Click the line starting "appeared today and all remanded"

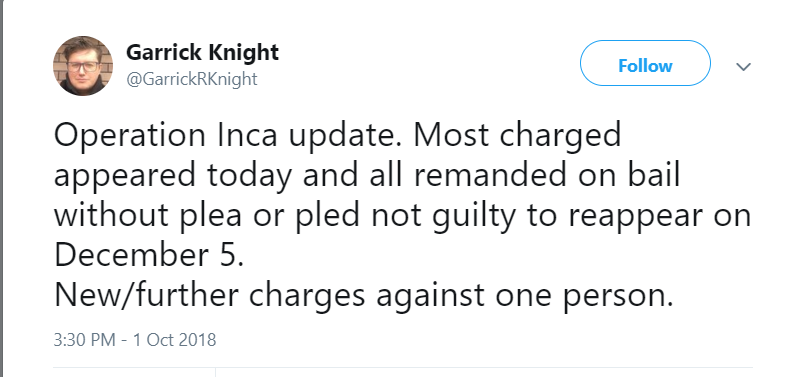[367, 175]
